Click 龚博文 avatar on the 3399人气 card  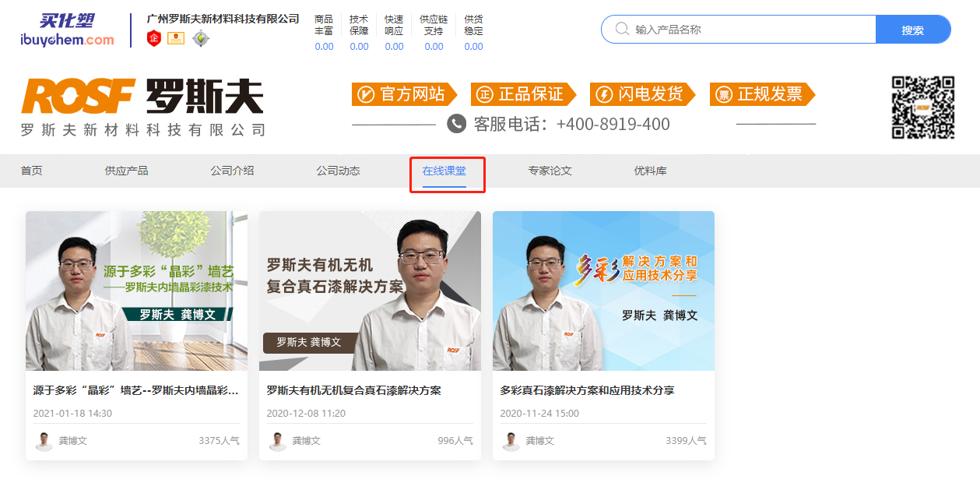click(x=511, y=441)
